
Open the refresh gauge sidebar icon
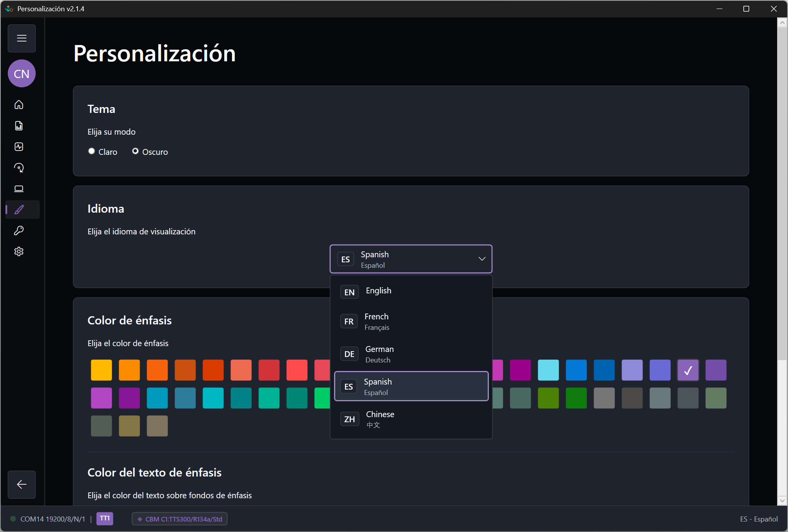pyautogui.click(x=19, y=168)
